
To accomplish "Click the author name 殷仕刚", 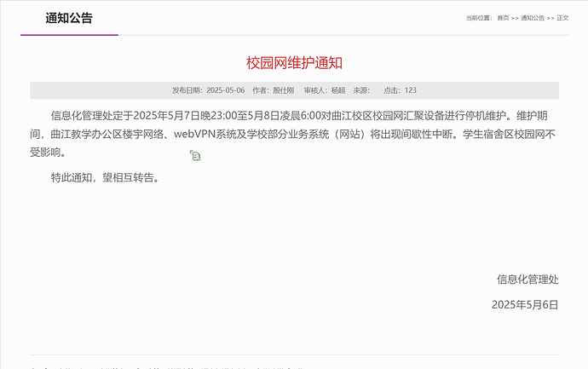I will (x=283, y=90).
